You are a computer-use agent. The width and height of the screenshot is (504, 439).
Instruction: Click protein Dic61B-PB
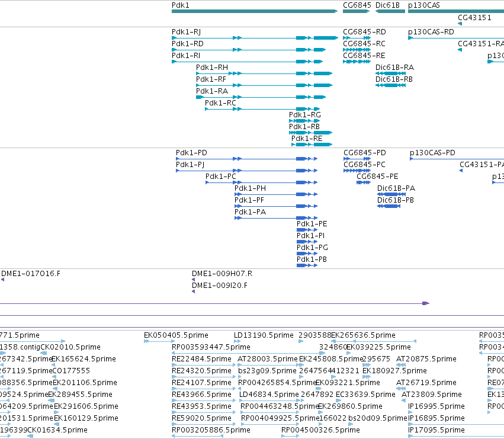click(389, 207)
